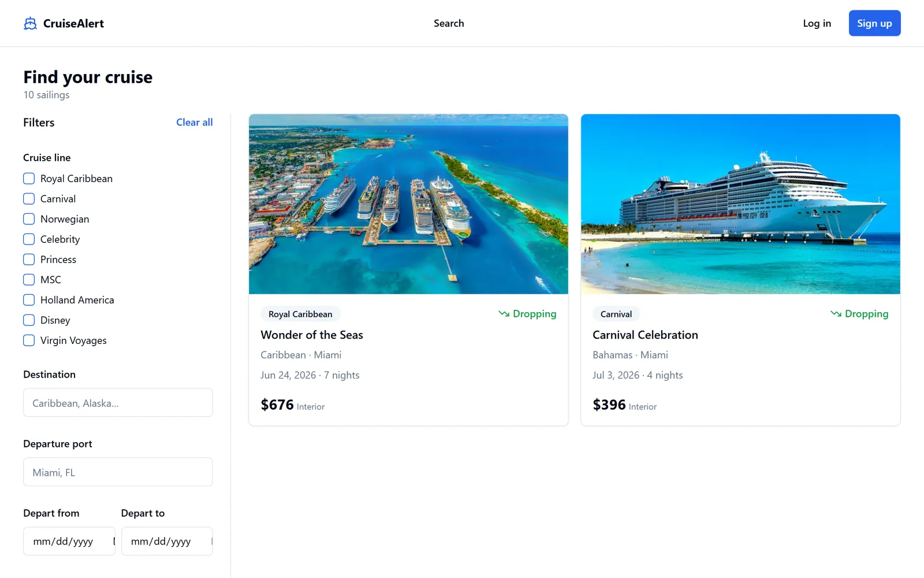Clear all filters

tap(195, 123)
